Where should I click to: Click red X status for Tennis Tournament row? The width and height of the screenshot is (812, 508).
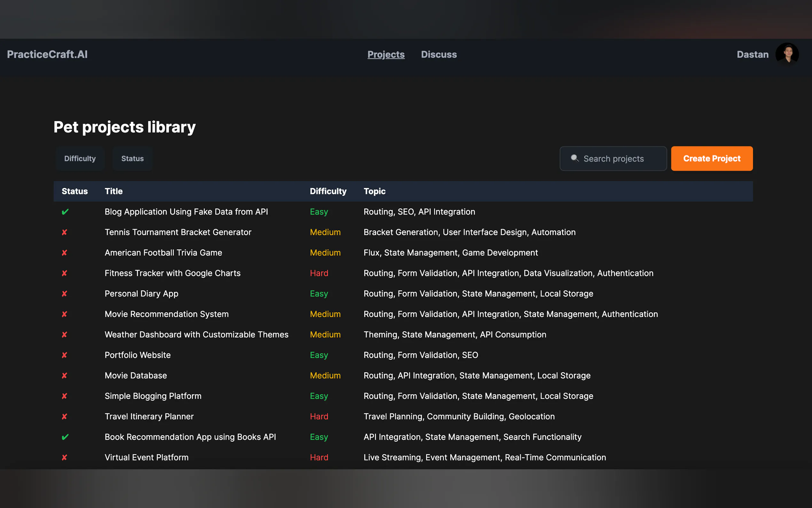pyautogui.click(x=65, y=232)
